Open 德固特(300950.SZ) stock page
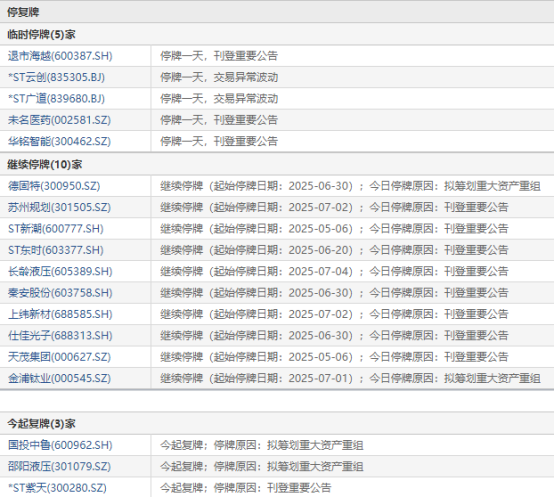 54,186
